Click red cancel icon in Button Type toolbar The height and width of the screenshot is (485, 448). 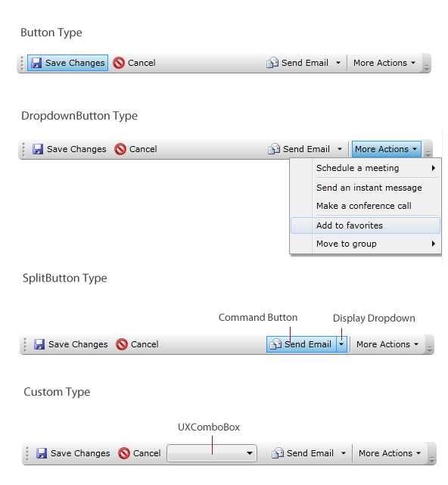point(119,63)
